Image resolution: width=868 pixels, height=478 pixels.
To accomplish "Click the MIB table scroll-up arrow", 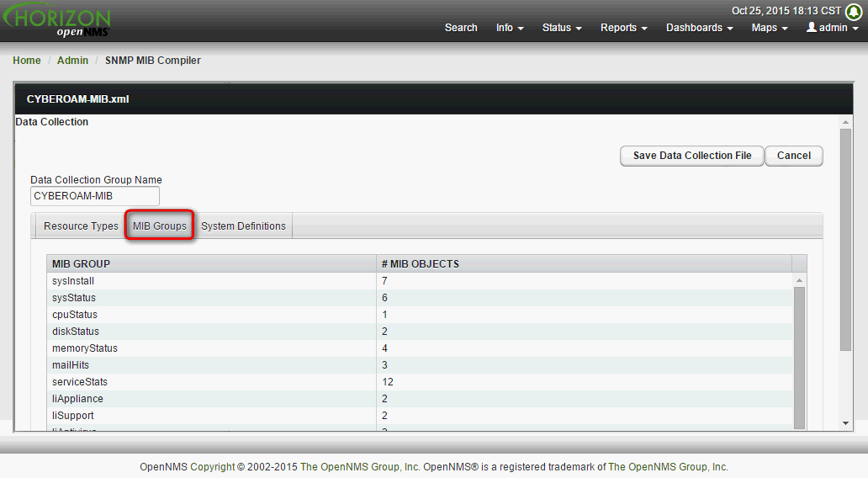I will pyautogui.click(x=799, y=280).
